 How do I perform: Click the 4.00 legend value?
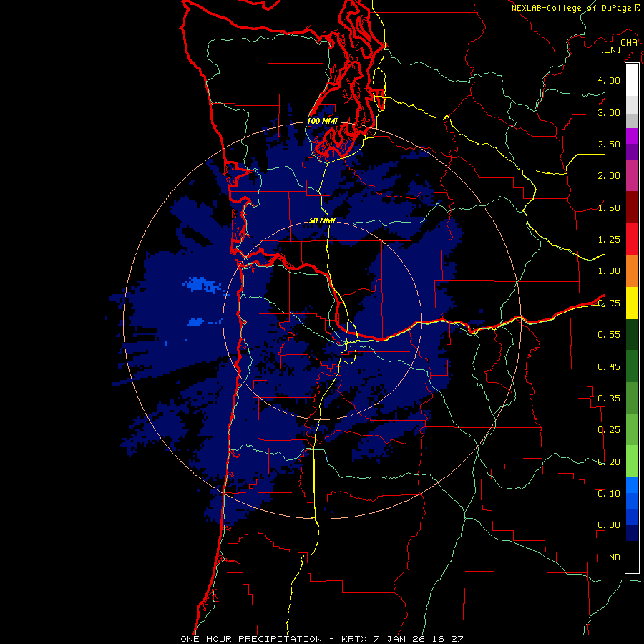tap(609, 80)
